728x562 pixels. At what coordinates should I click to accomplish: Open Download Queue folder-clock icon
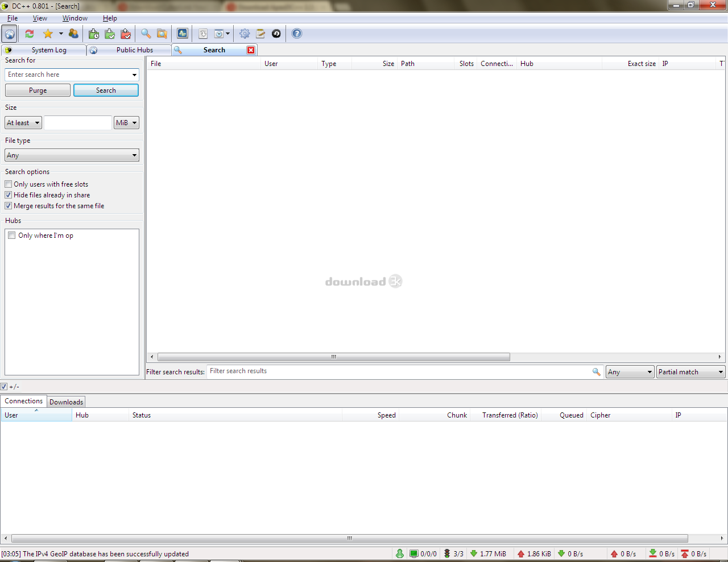(x=94, y=34)
